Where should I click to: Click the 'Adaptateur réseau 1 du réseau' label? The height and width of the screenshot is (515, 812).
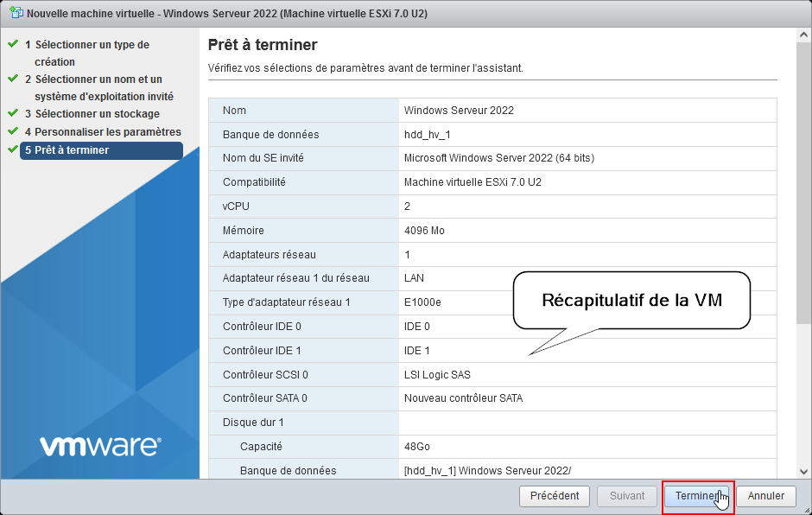click(295, 278)
